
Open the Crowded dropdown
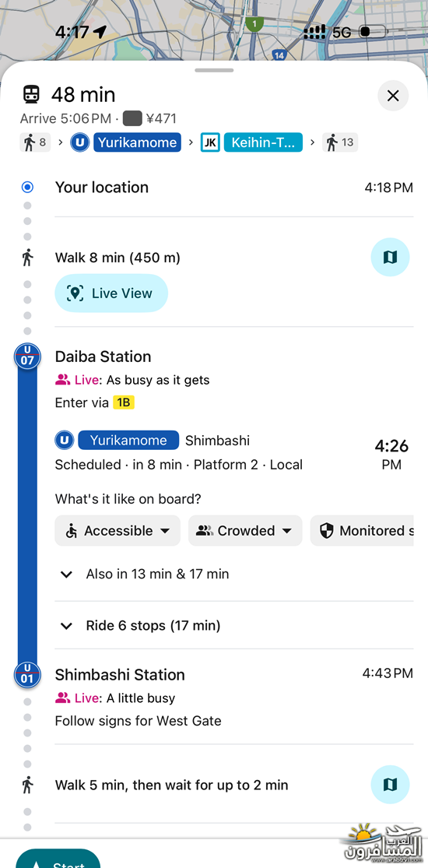pos(245,530)
